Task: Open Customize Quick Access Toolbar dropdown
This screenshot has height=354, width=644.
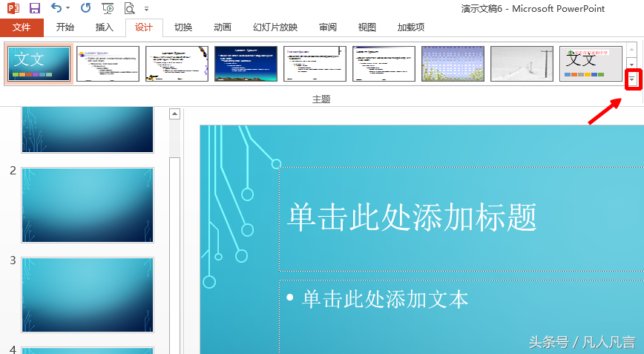Action: coord(147,8)
